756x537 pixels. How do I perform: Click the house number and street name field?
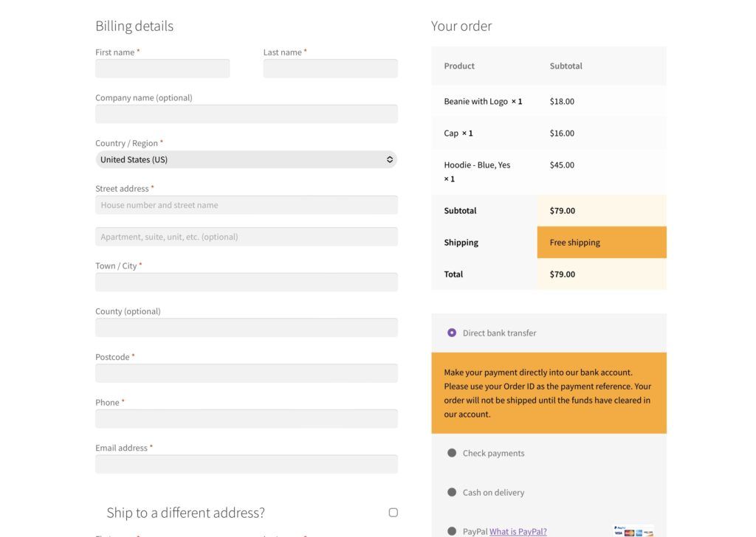[246, 204]
